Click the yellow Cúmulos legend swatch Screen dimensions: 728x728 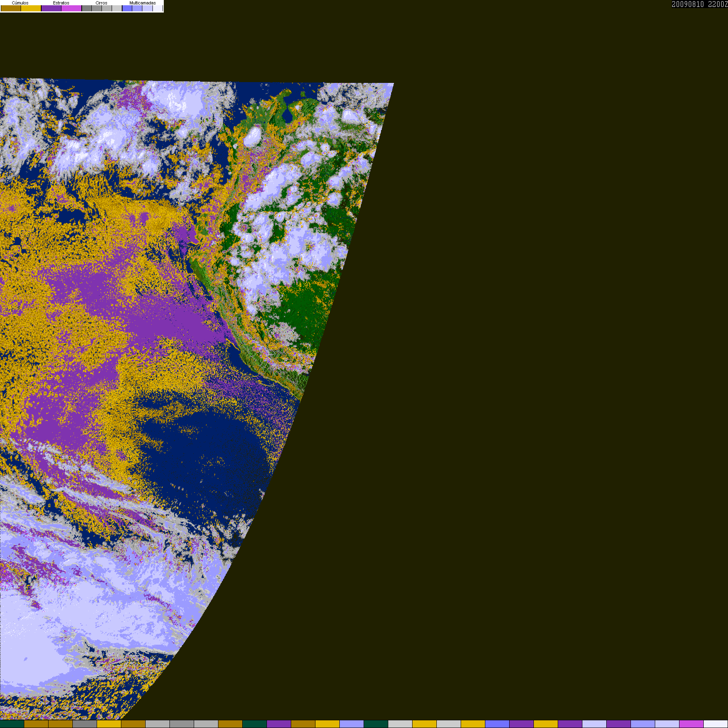tap(31, 8)
